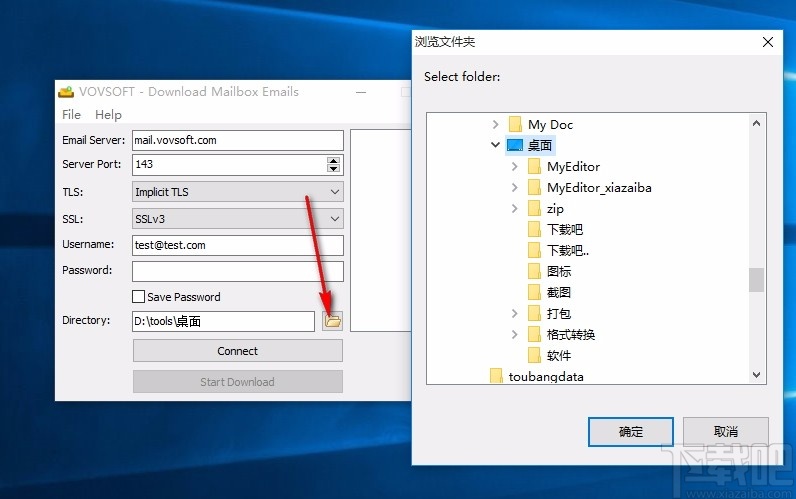796x499 pixels.
Task: Click the 下载吧.. folder icon
Action: (x=534, y=251)
